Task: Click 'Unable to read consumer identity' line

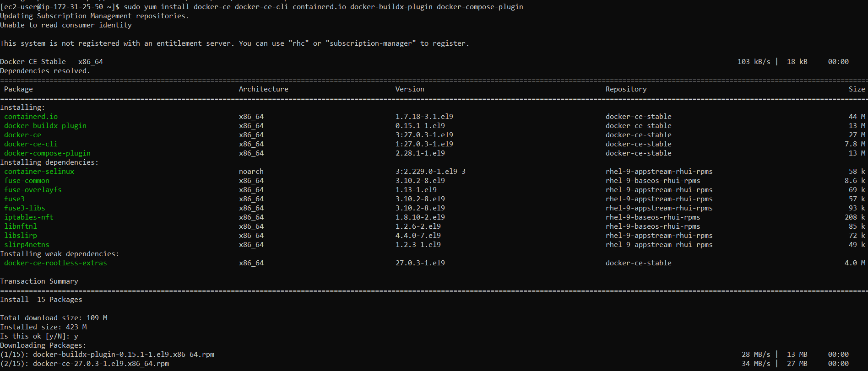Action: 66,25
